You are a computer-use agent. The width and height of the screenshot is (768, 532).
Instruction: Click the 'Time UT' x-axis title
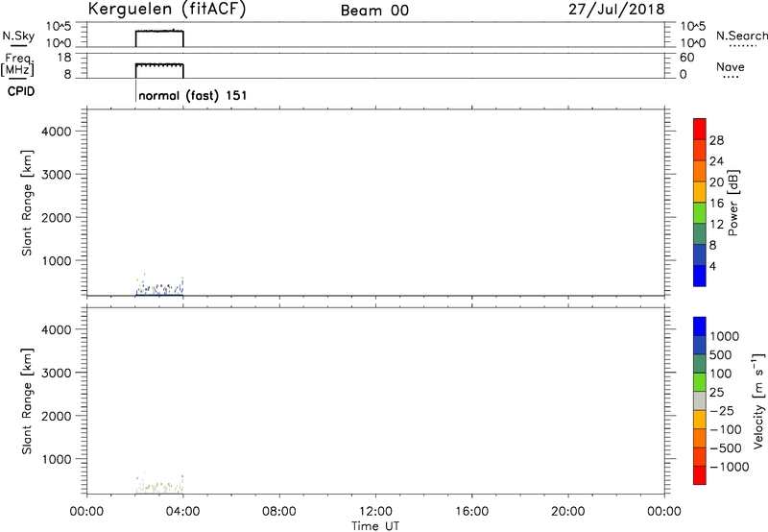pos(375,526)
